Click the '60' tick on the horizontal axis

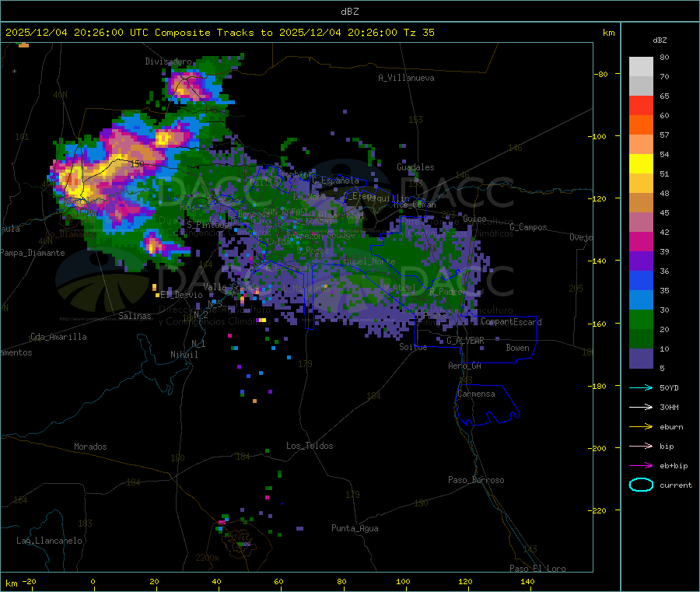pos(278,582)
